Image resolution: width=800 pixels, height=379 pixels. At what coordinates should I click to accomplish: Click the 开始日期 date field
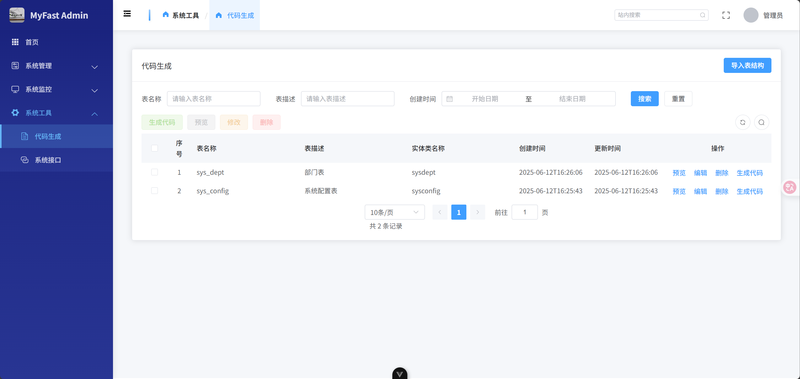(x=485, y=99)
